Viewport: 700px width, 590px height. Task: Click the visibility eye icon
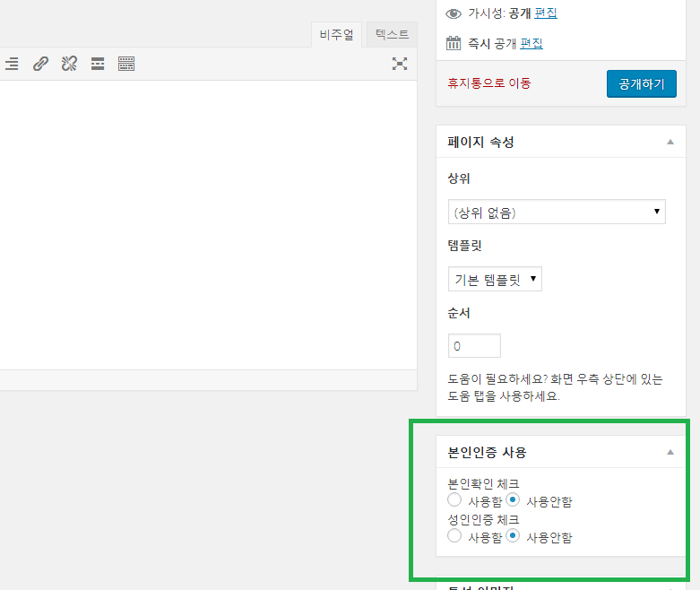click(454, 13)
